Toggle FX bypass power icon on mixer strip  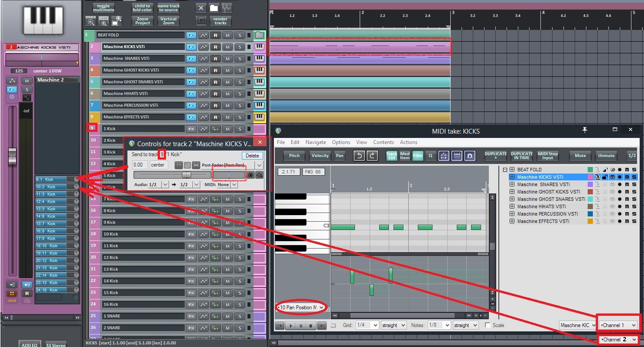12,97
